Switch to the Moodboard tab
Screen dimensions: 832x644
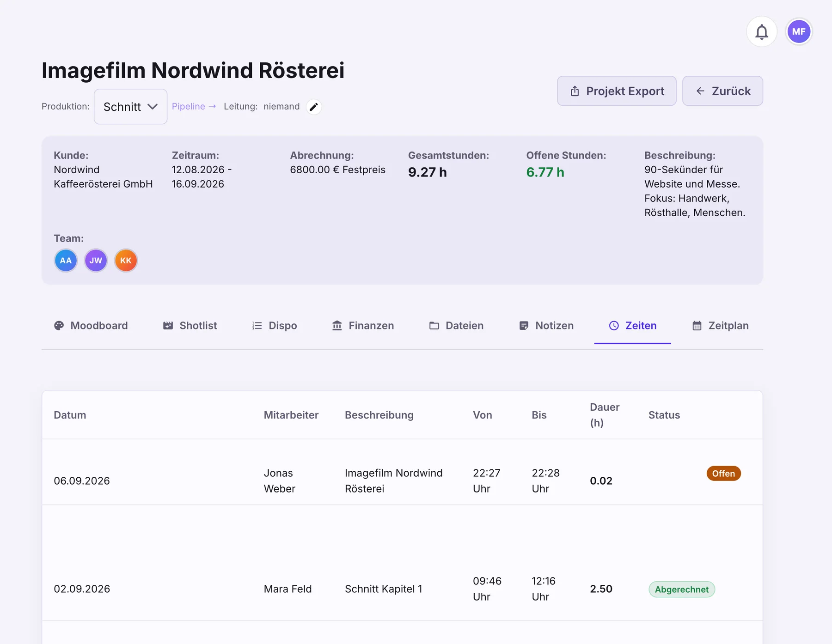click(x=91, y=326)
